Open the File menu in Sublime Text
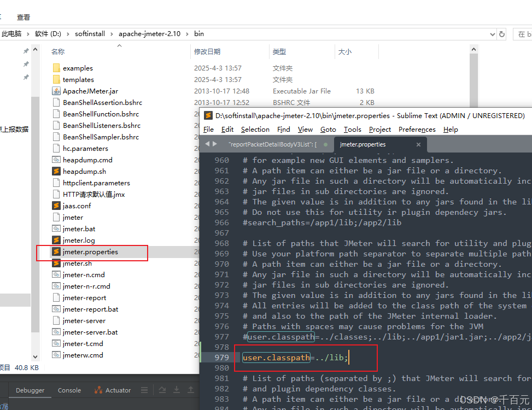Image resolution: width=532 pixels, height=410 pixels. coord(208,129)
